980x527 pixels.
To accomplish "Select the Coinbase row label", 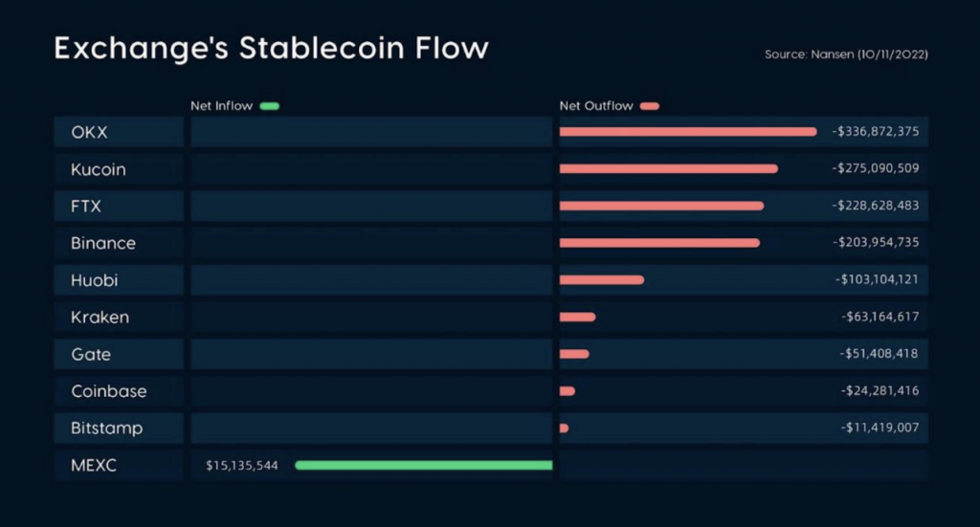I will coord(109,391).
